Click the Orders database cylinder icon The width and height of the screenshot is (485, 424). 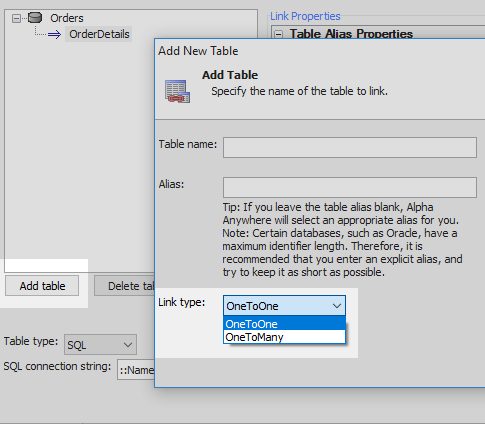pos(35,17)
